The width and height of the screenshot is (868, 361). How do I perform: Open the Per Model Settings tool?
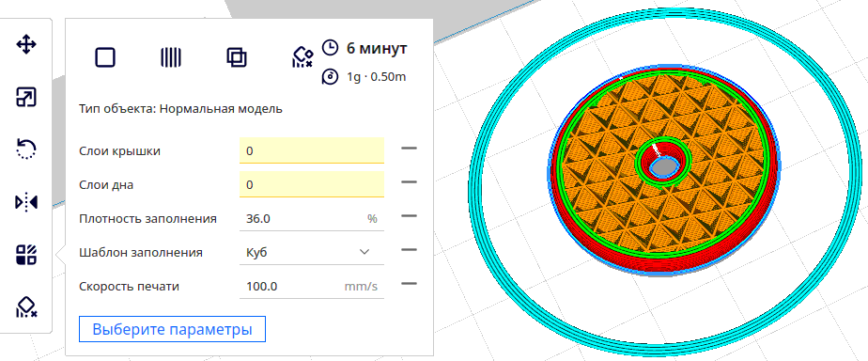26,254
